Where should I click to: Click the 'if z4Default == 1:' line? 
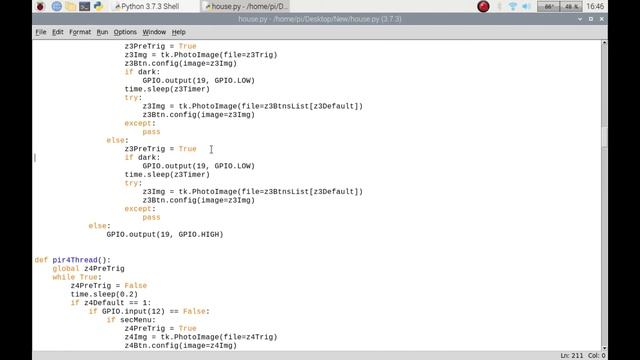click(x=111, y=303)
